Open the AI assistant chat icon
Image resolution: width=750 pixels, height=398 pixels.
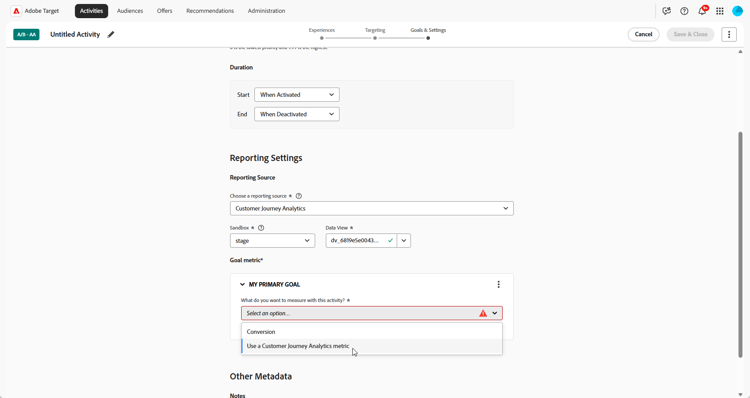666,11
